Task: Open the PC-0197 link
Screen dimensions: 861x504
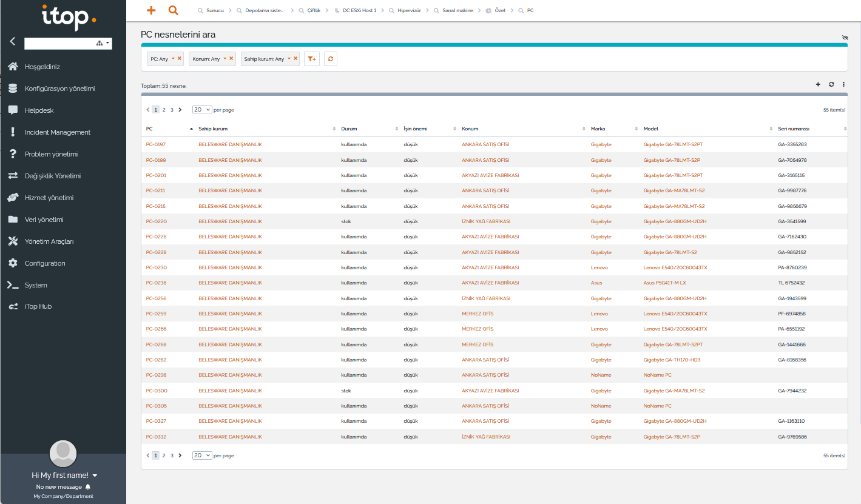Action: click(156, 145)
